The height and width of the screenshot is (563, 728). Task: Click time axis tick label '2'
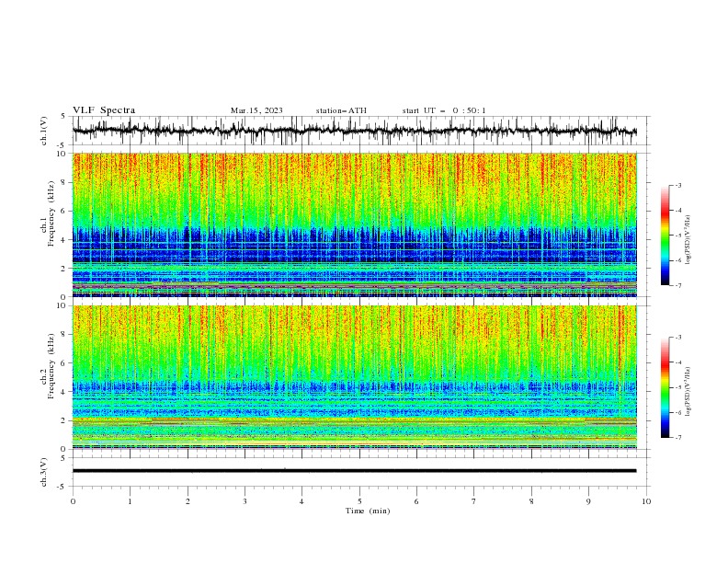click(188, 501)
